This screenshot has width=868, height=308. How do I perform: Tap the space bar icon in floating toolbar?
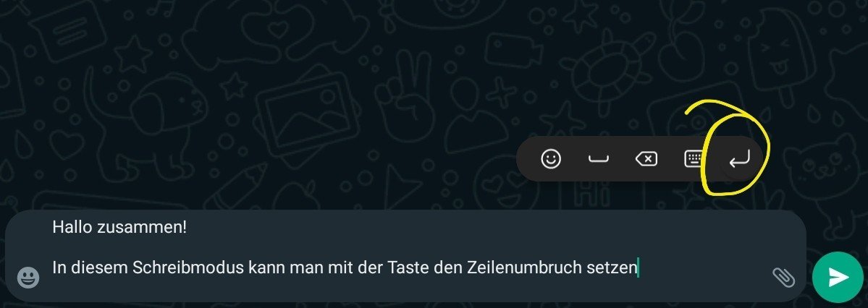tap(598, 160)
